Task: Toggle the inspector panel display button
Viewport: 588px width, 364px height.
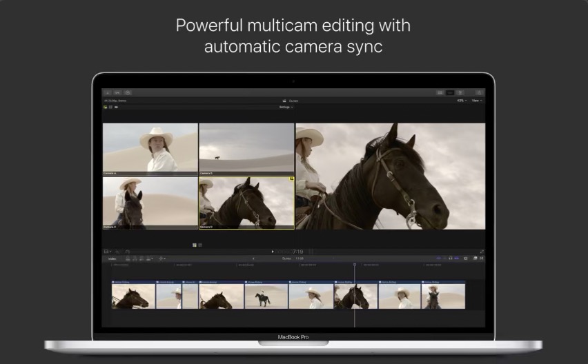Action: pos(460,92)
